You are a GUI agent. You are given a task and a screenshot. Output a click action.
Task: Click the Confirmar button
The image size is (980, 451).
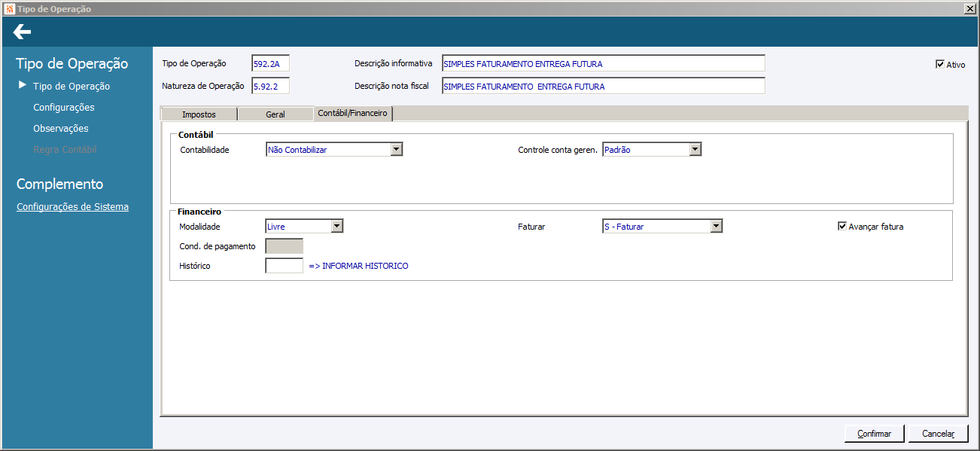874,433
